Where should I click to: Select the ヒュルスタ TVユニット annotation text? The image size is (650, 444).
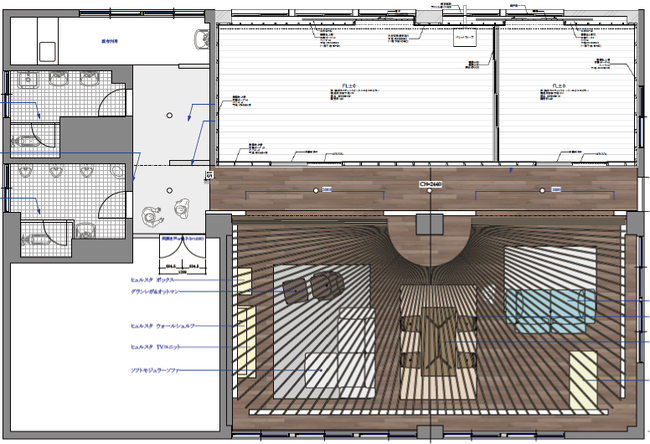tap(162, 346)
